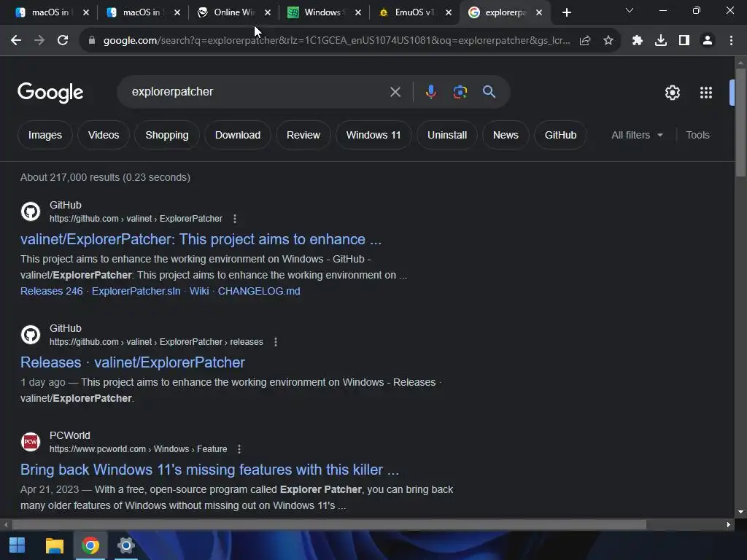
Task: Open the Chrome profile avatar
Action: pyautogui.click(x=708, y=41)
